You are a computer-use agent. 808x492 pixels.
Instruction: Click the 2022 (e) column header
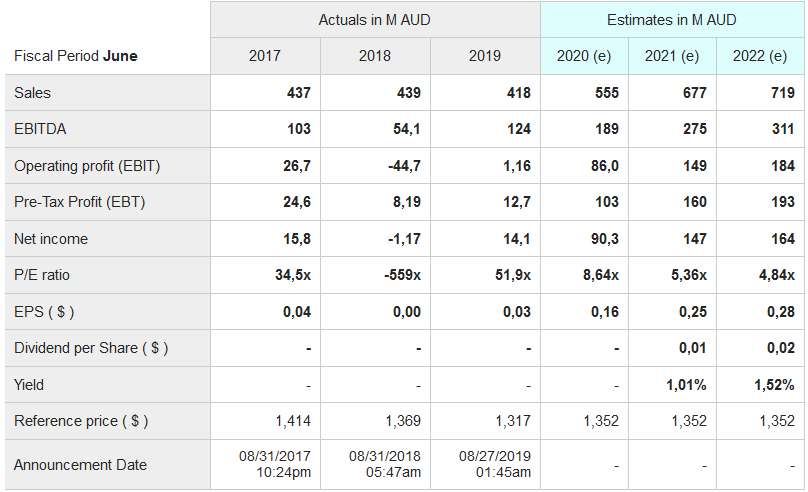point(760,56)
